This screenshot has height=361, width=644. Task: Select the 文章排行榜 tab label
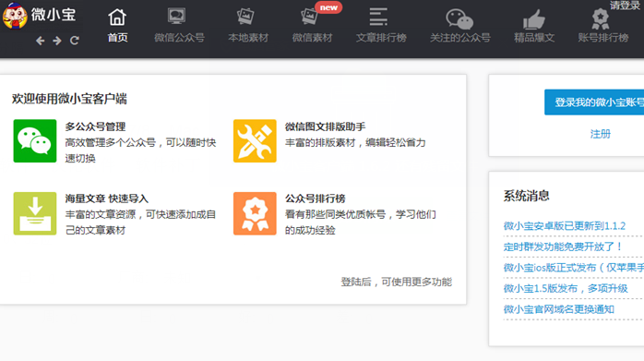tap(381, 38)
